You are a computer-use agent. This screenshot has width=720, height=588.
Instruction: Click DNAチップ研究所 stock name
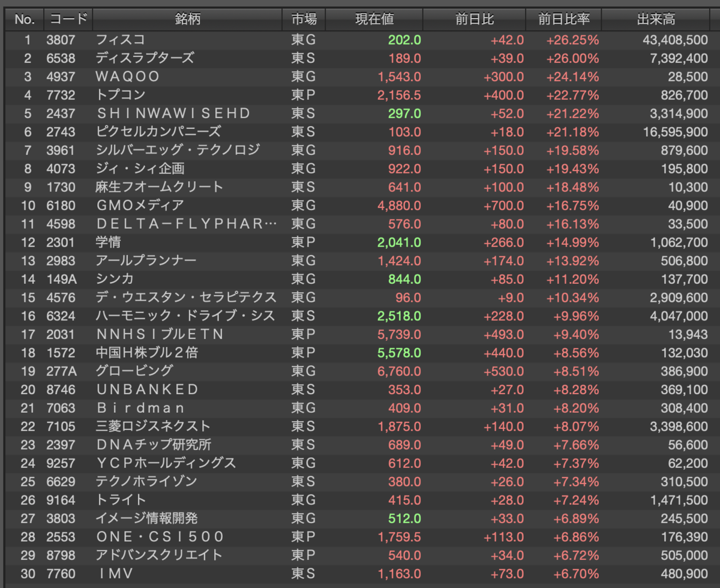(x=154, y=445)
